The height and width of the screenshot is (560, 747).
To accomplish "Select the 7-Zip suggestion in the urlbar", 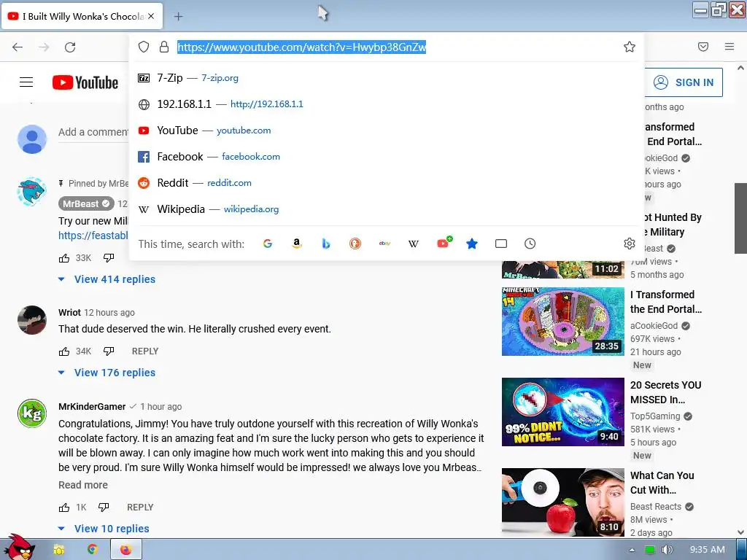I will point(386,77).
